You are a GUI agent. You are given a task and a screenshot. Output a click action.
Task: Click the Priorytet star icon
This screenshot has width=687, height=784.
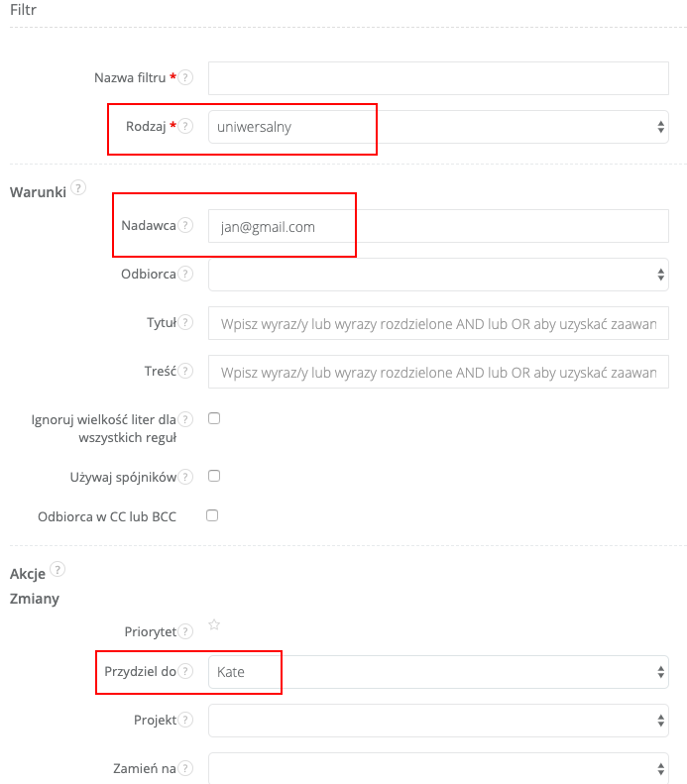[213, 625]
